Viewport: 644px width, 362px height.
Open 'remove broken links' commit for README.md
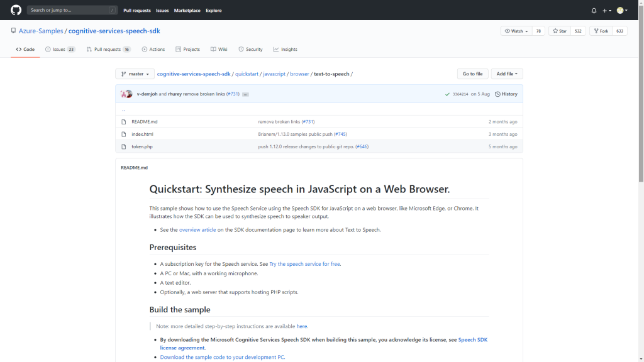[x=279, y=122]
